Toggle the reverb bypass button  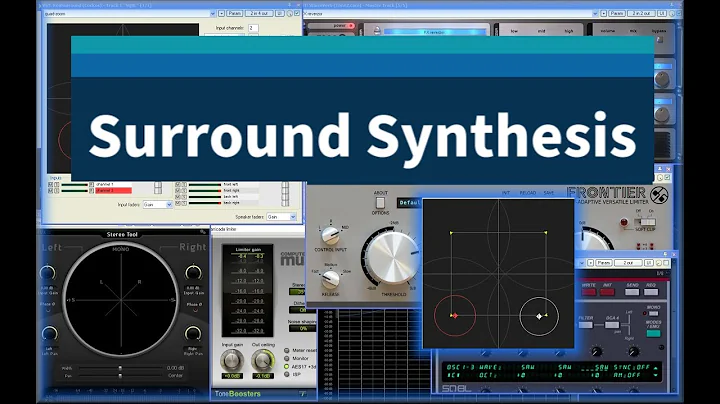[x=660, y=40]
